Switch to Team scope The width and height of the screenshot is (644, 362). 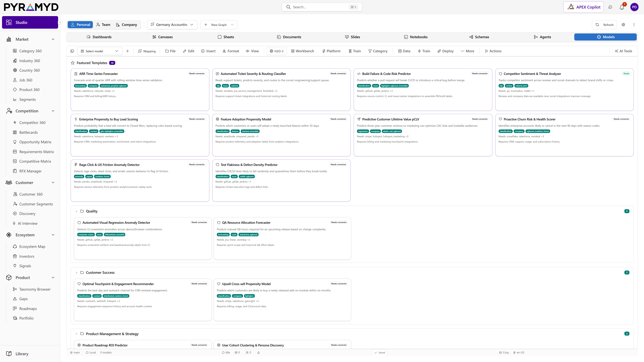click(x=103, y=25)
